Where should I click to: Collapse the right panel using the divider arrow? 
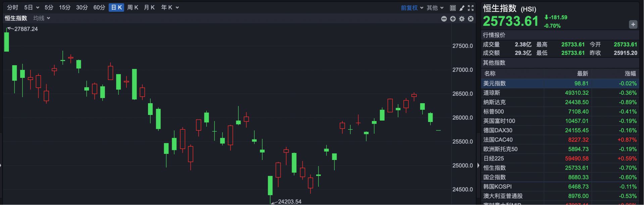coord(479,165)
